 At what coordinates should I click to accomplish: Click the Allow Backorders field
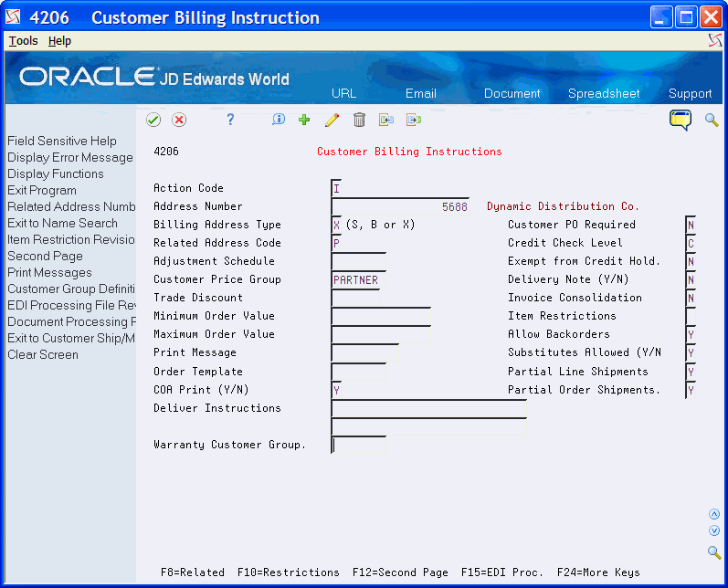(691, 334)
